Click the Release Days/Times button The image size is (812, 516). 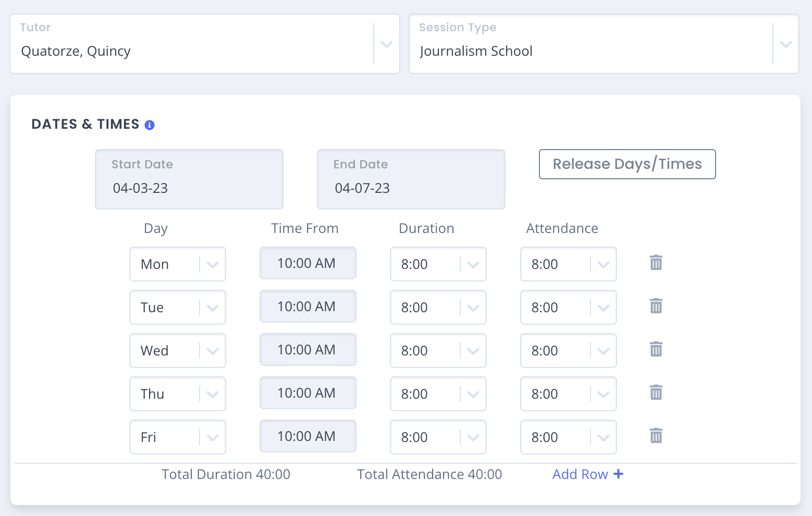[x=628, y=164]
